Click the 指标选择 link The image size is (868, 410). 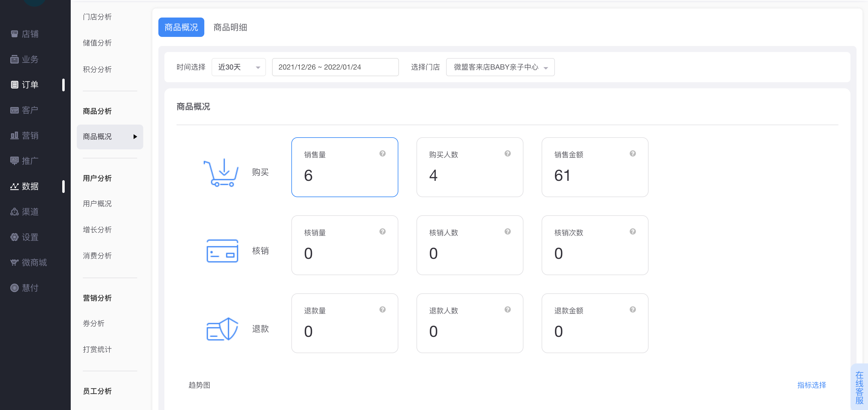811,385
